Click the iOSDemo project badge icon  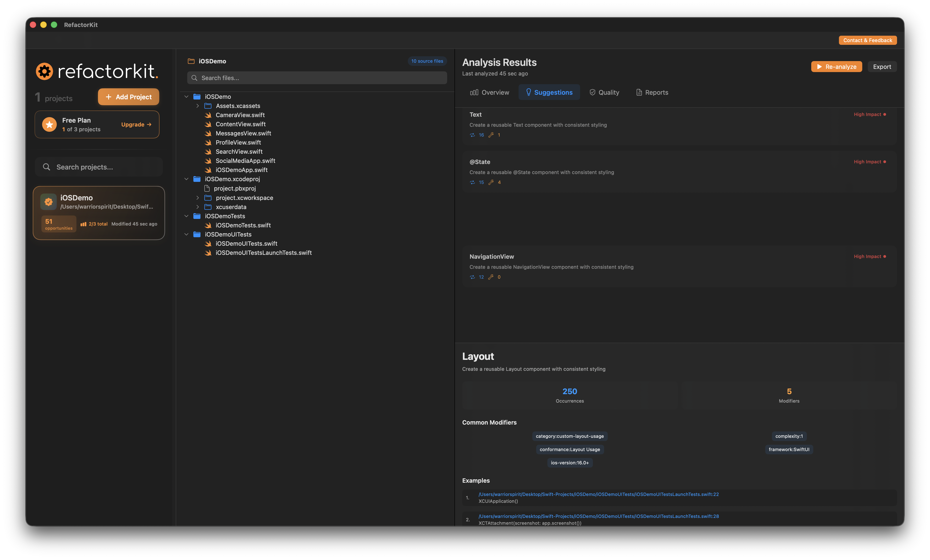tap(49, 202)
